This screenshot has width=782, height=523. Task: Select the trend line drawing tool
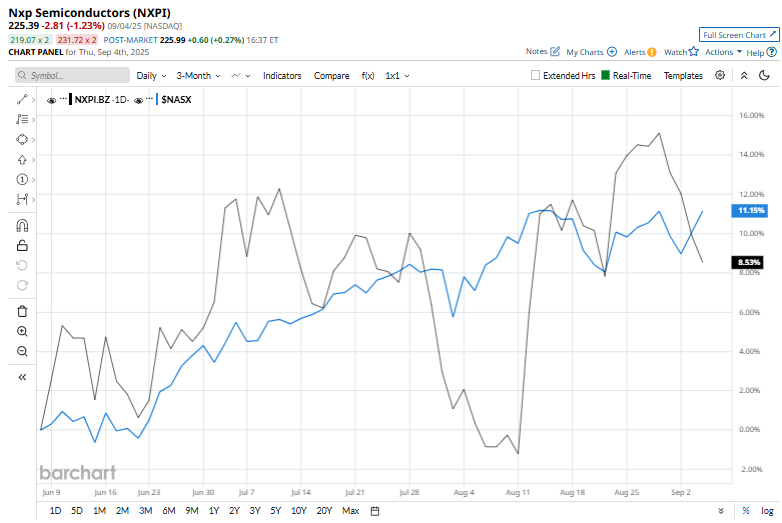[21, 100]
